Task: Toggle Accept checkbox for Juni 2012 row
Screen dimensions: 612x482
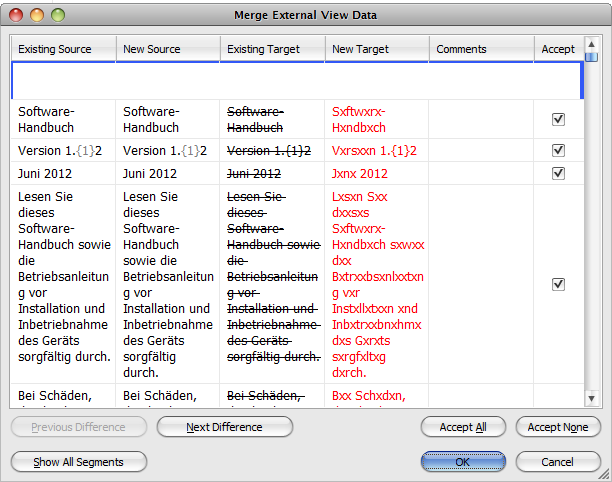Action: point(558,173)
